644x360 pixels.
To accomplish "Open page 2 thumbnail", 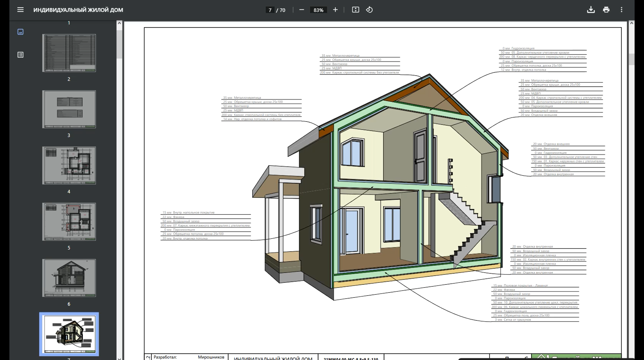I will coord(69,53).
